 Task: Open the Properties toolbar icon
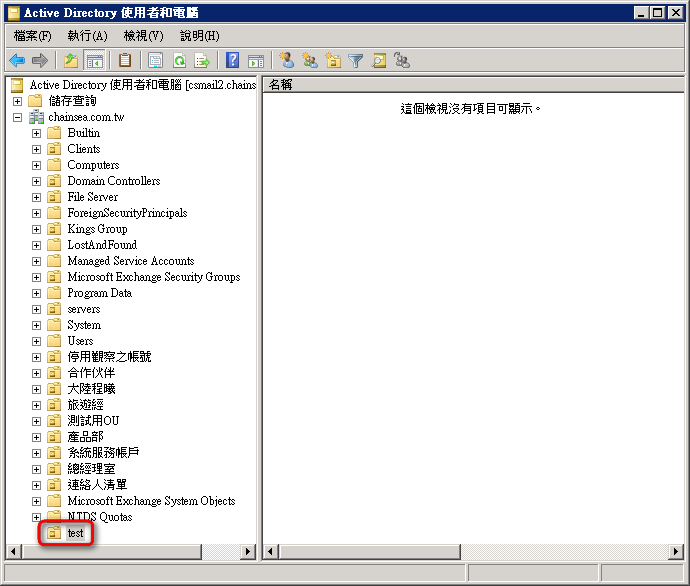pyautogui.click(x=155, y=60)
